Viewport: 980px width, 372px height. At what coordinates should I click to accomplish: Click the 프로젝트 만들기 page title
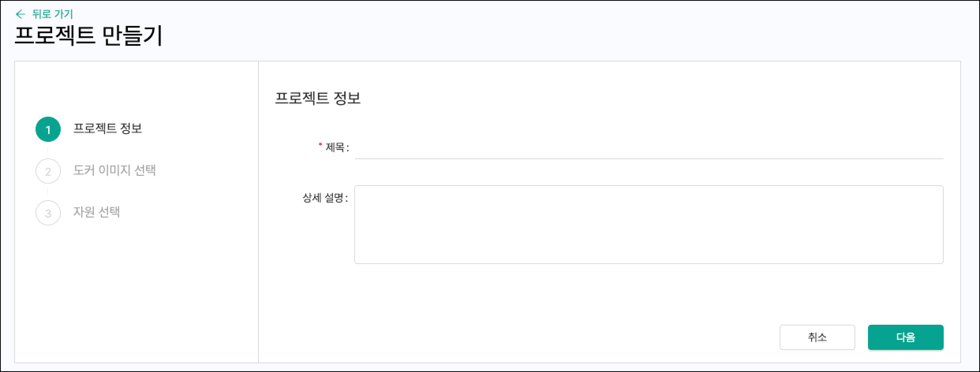tap(88, 36)
